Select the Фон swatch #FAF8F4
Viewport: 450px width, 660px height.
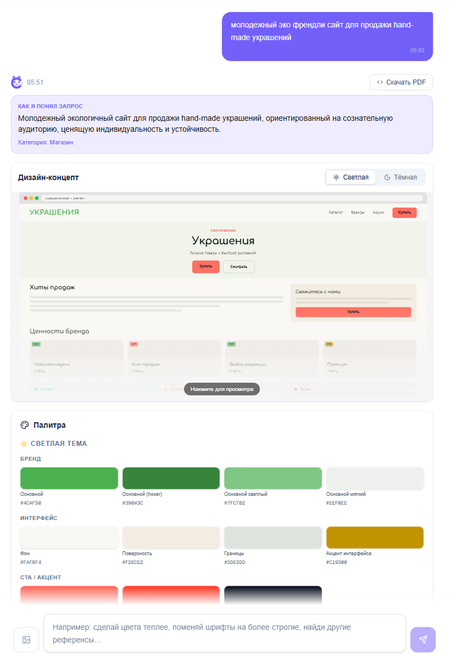tap(69, 538)
